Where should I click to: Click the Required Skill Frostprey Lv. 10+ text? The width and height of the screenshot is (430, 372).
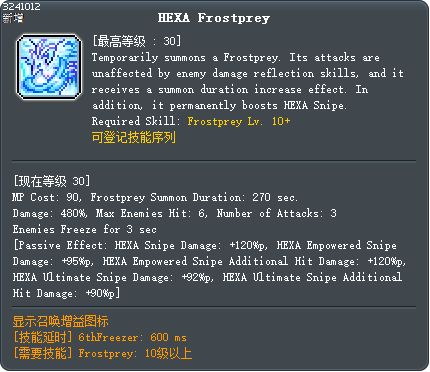click(x=191, y=121)
